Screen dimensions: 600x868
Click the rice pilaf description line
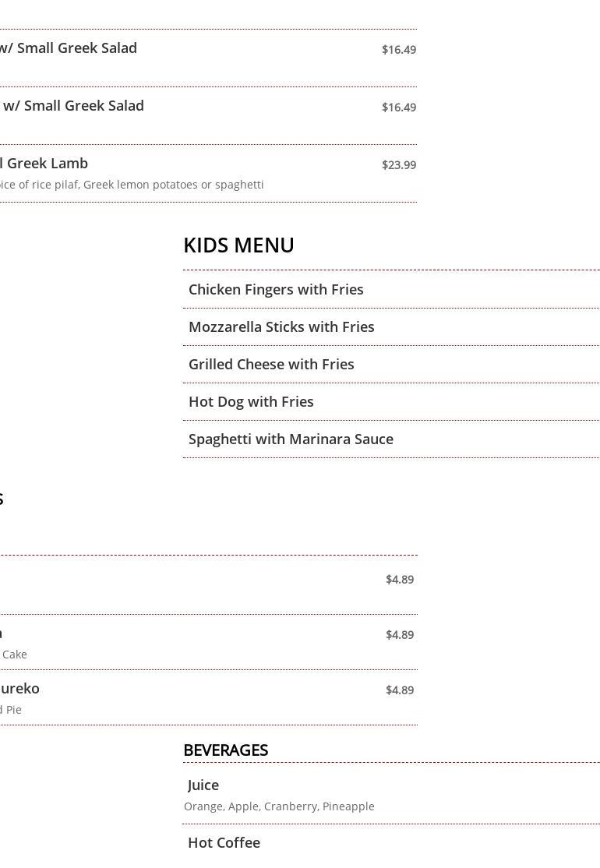pos(131,185)
